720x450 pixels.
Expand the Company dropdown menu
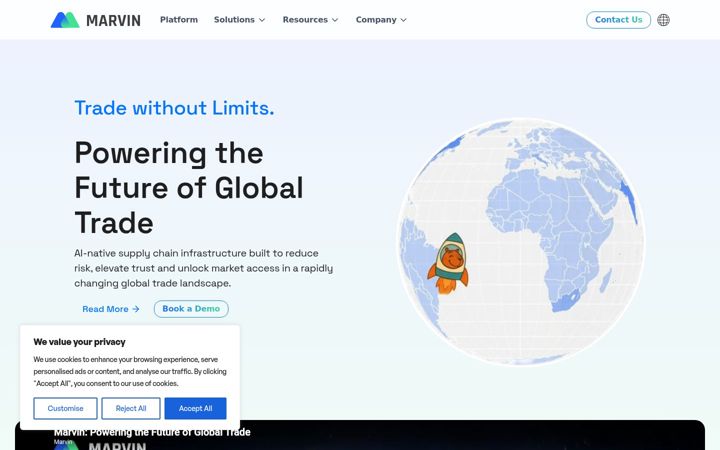(x=381, y=20)
